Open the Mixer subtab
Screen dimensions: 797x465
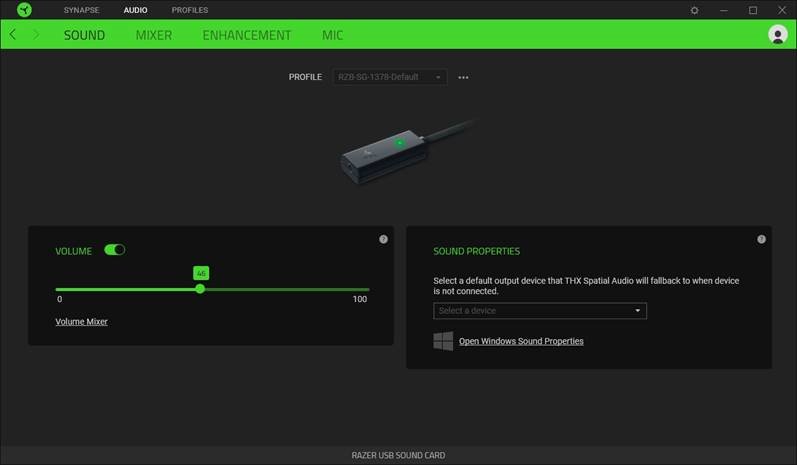click(x=154, y=35)
